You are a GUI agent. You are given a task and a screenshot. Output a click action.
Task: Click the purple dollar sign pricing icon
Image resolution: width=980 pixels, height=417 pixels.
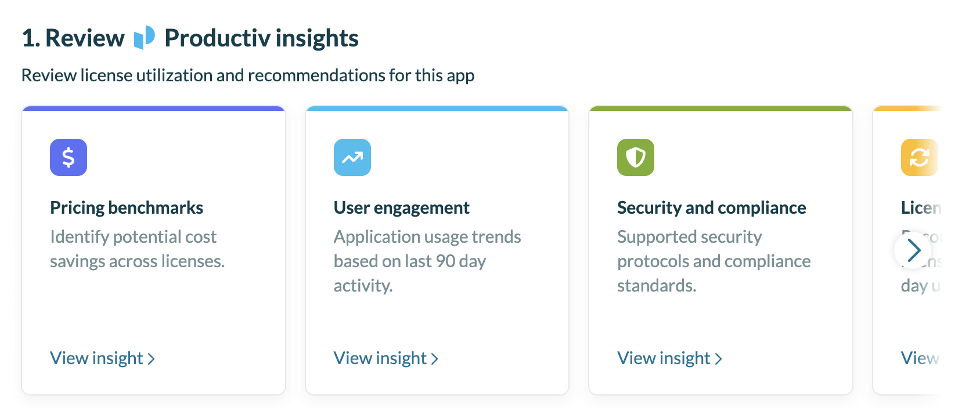(69, 157)
